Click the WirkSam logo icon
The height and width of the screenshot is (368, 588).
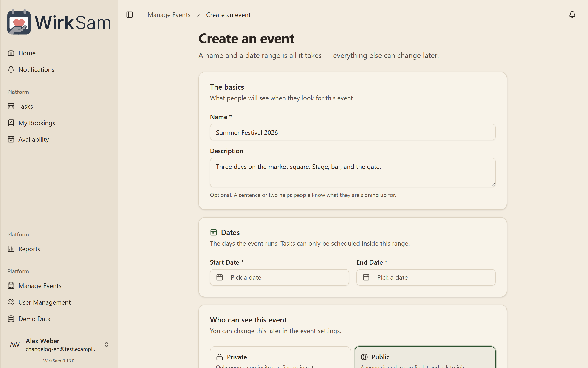(19, 22)
